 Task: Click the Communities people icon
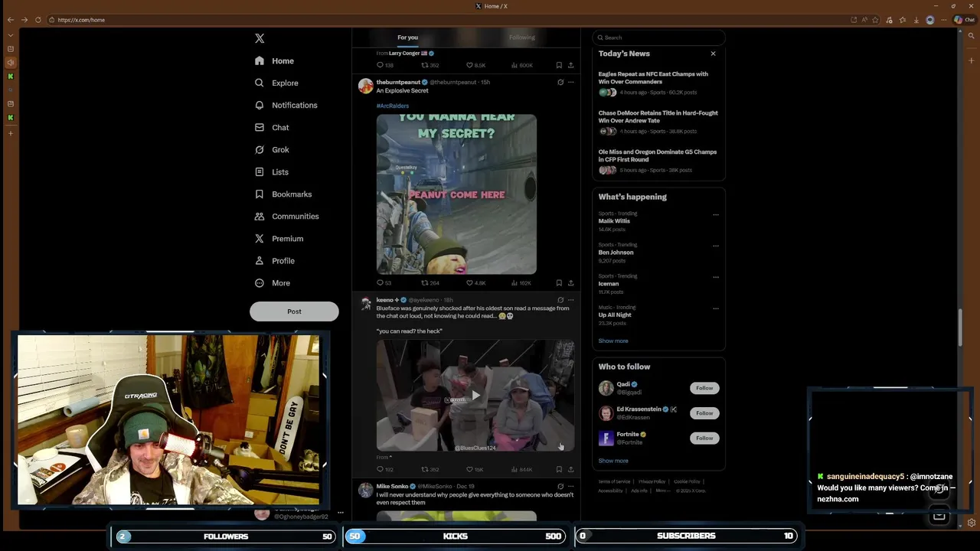pos(260,216)
